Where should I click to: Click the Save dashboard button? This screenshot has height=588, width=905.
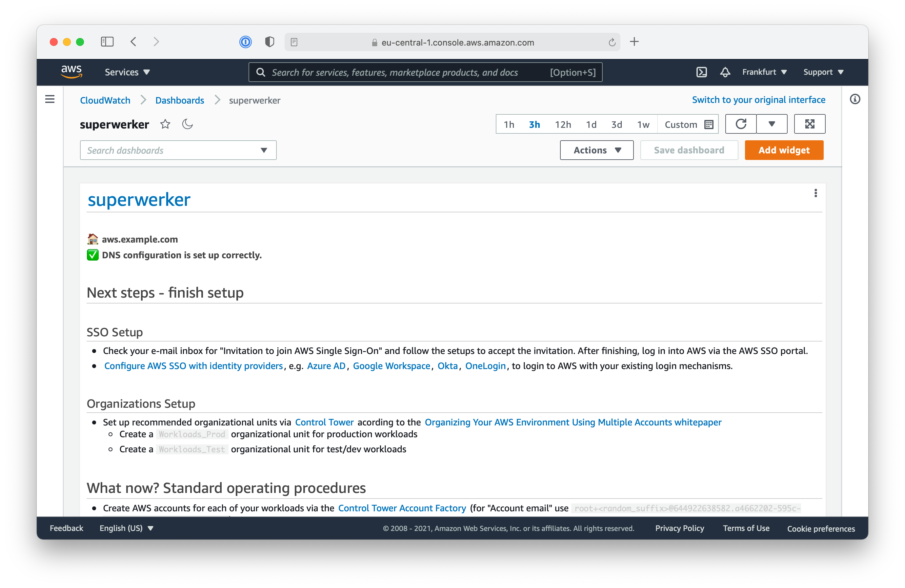point(689,150)
